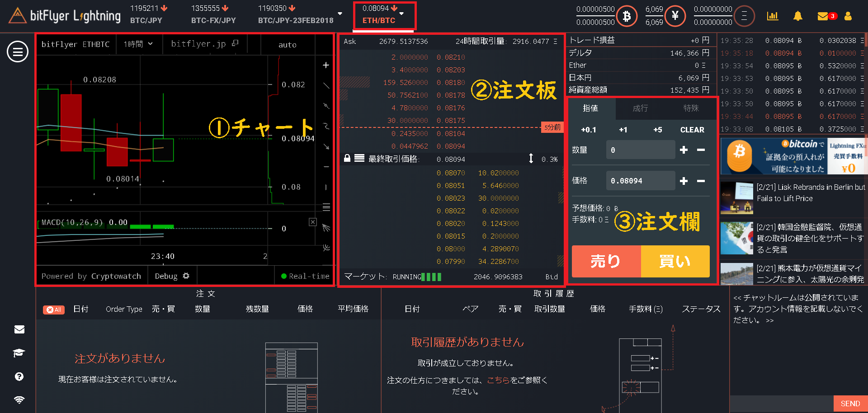
Task: Add +0.1 to order quantity
Action: tap(589, 130)
